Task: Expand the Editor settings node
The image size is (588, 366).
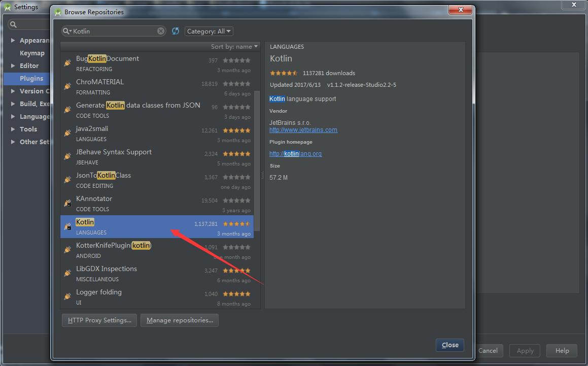Action: [x=13, y=65]
